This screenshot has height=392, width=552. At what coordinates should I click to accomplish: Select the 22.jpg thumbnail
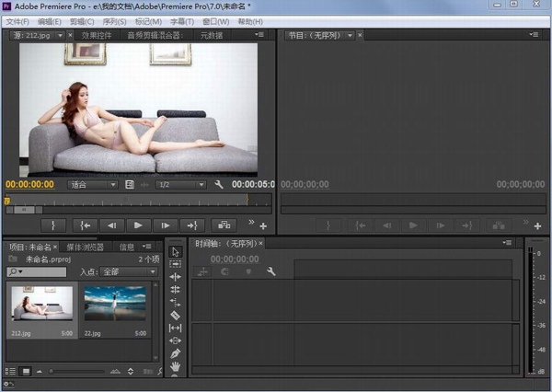114,306
